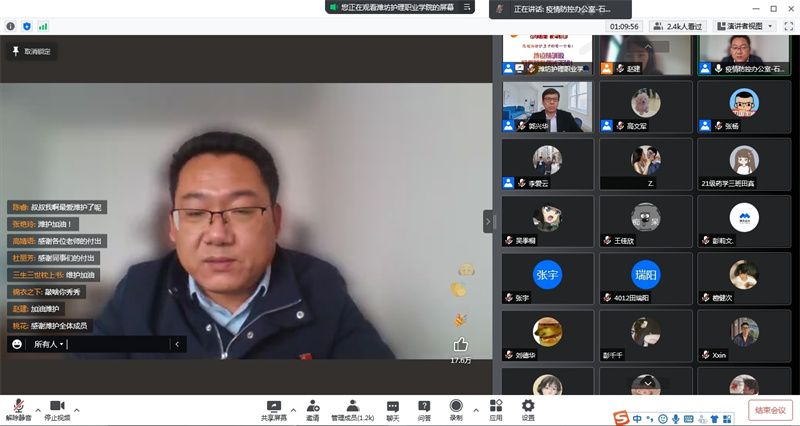Click 2.4k人看过 viewer count
Image resolution: width=800 pixels, height=426 pixels.
click(678, 26)
